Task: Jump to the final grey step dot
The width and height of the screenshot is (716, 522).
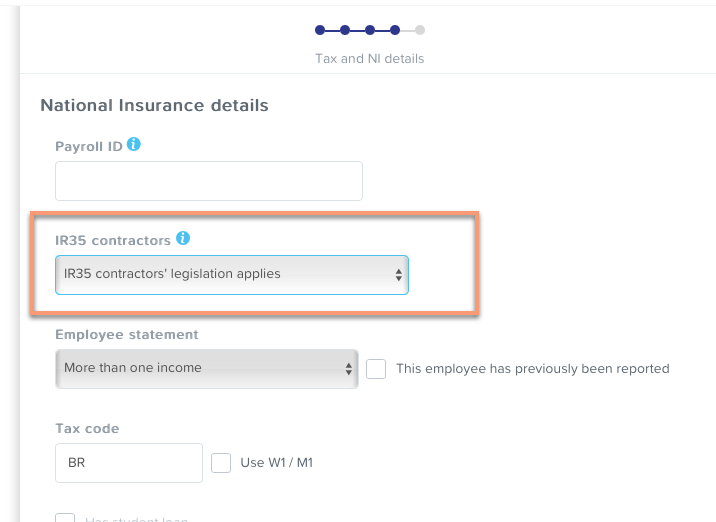Action: click(420, 30)
